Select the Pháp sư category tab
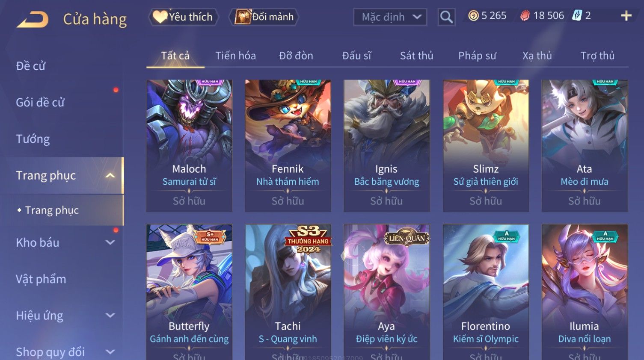 click(477, 56)
